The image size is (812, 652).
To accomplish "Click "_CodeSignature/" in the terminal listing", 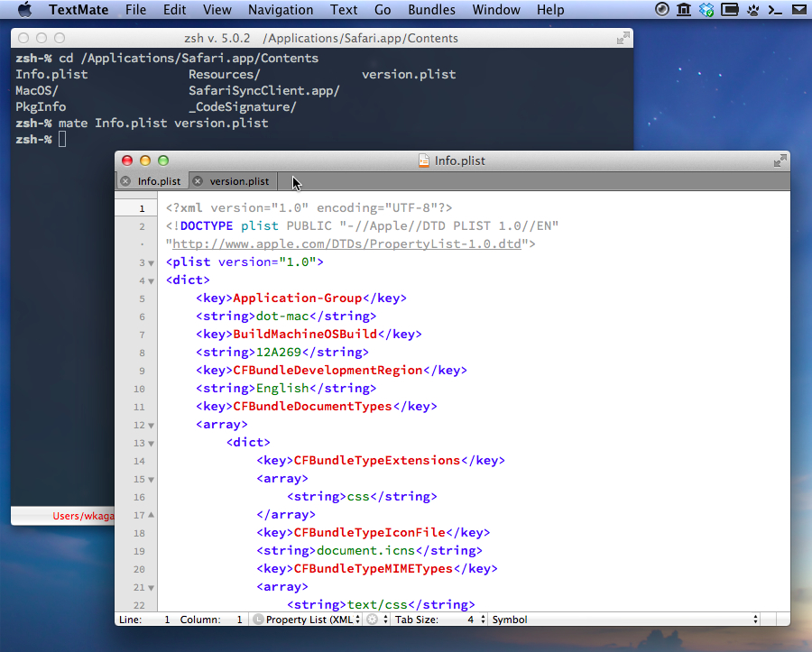I will coord(243,107).
